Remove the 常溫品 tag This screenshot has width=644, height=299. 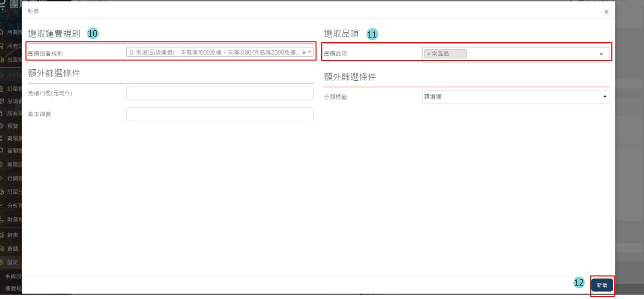pos(428,54)
